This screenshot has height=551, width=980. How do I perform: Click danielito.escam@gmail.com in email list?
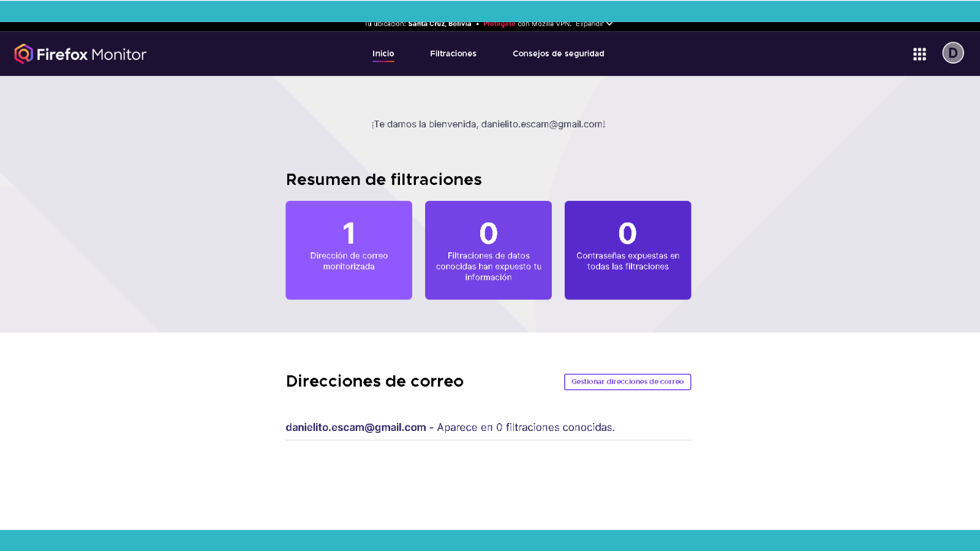[356, 427]
